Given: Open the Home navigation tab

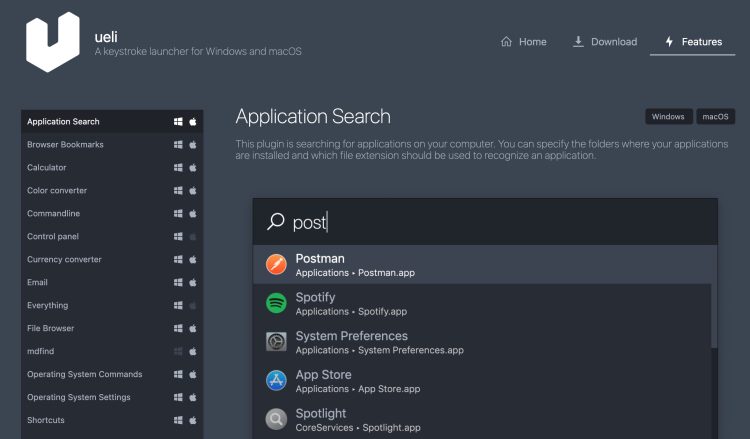Looking at the screenshot, I should (523, 42).
